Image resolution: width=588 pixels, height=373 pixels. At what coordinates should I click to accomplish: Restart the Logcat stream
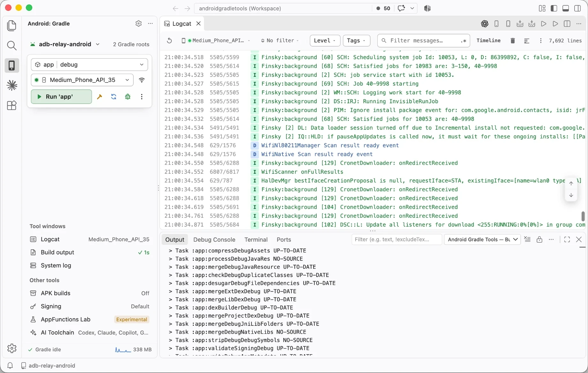coord(170,40)
